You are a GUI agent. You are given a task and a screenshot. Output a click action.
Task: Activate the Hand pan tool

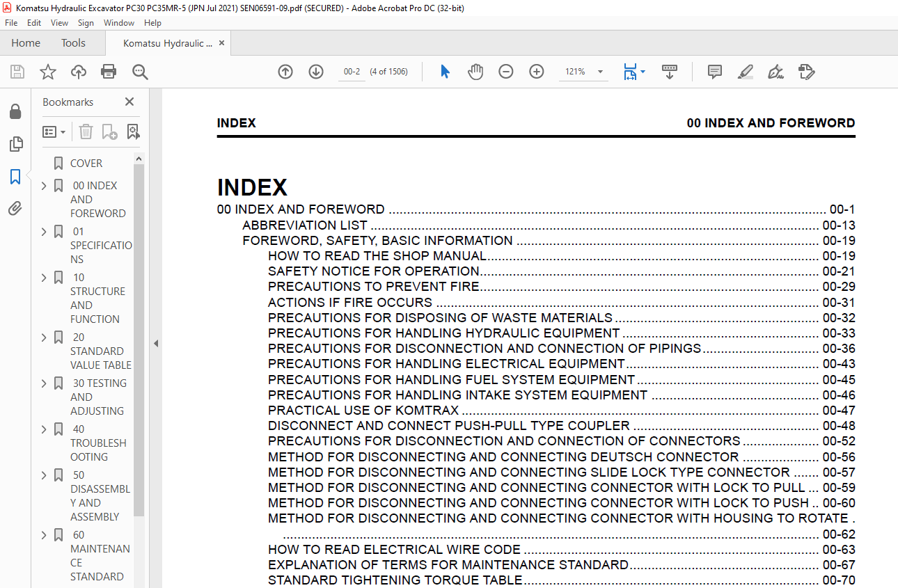click(475, 72)
